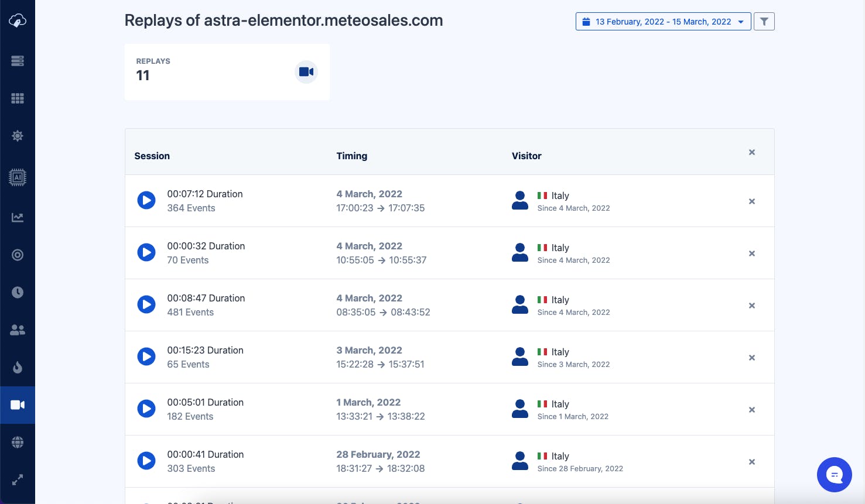
Task: Open the clock icon in the sidebar
Action: (x=18, y=293)
